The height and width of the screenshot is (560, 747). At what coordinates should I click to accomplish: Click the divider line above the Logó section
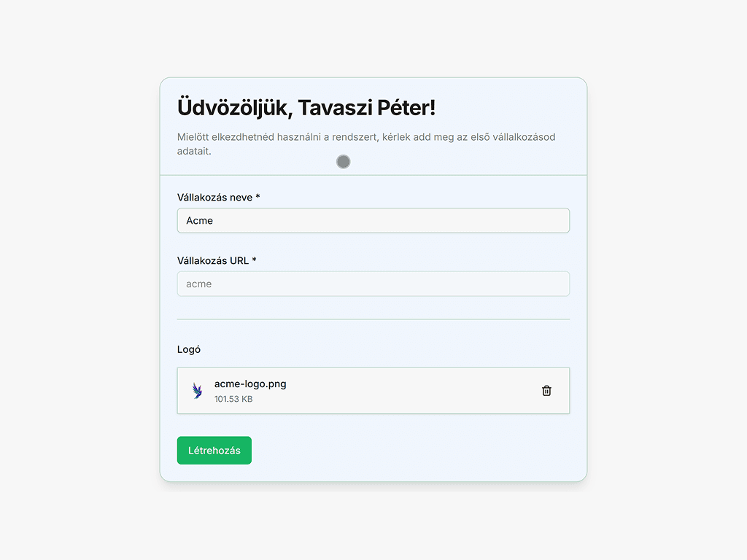coord(373,319)
